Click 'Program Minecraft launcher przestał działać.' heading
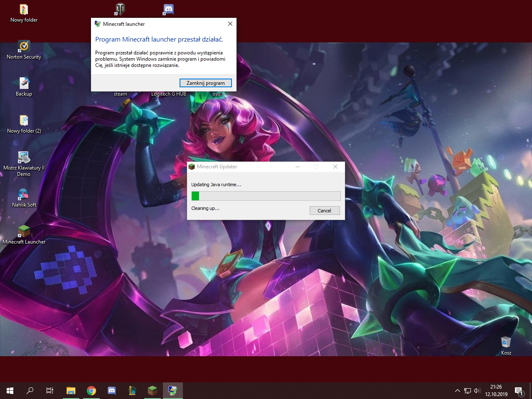 pos(159,39)
